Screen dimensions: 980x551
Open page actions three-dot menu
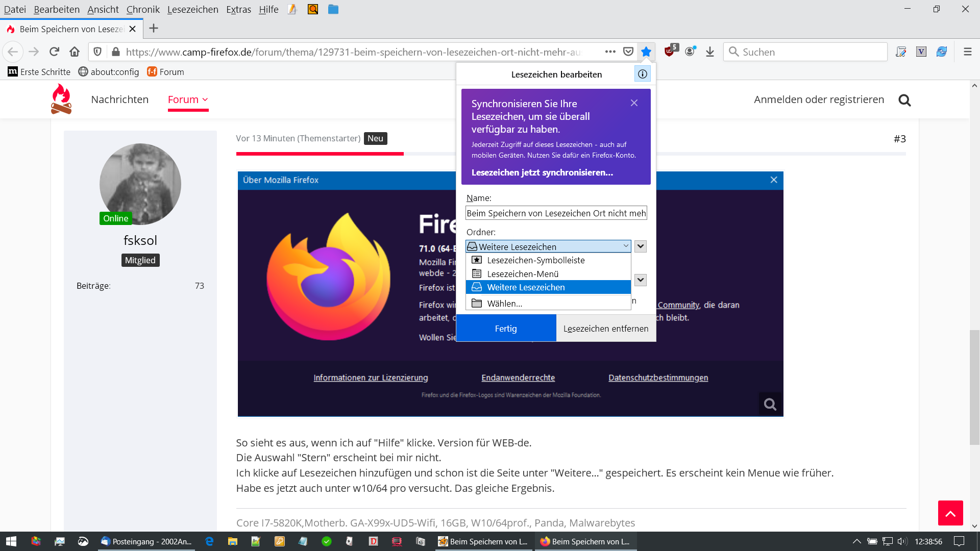click(x=610, y=52)
